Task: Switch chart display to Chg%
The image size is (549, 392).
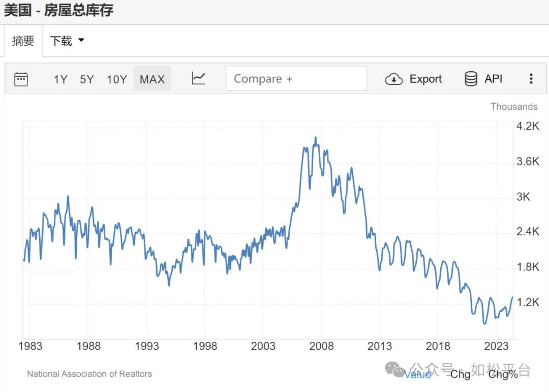Action: (x=503, y=374)
